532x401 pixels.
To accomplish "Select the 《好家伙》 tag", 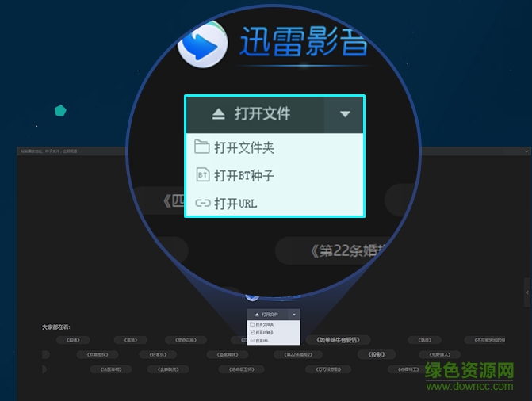I will coord(158,354).
